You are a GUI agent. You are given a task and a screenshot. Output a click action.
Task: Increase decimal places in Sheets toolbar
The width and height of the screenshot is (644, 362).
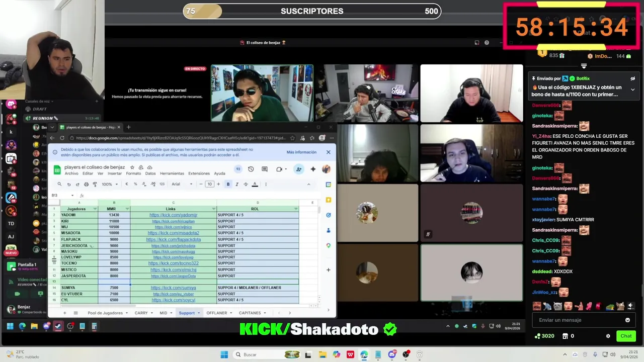coord(152,184)
